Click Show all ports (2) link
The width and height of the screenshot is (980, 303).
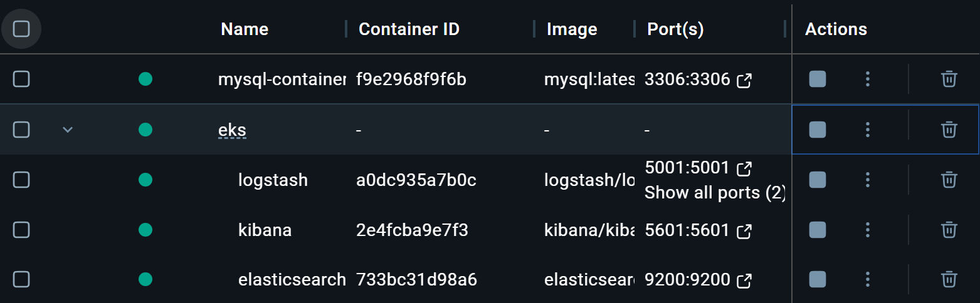(715, 193)
